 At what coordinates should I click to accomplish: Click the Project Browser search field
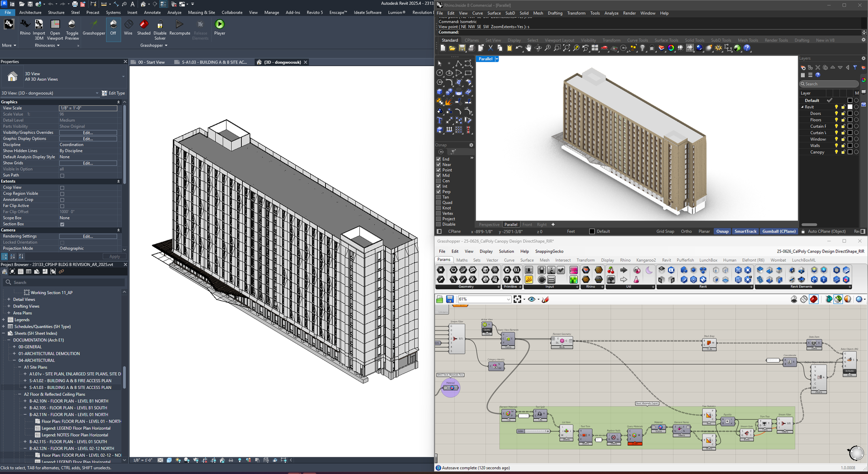[63, 282]
